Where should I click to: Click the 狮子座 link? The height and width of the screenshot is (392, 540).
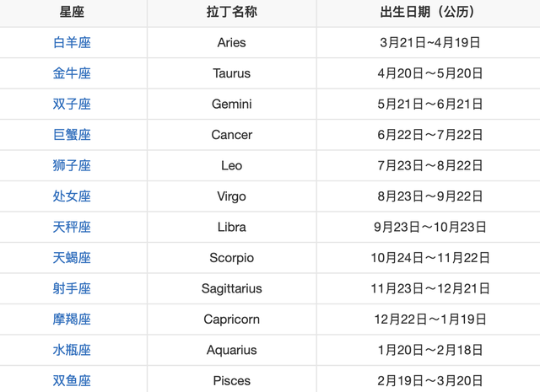(x=72, y=166)
